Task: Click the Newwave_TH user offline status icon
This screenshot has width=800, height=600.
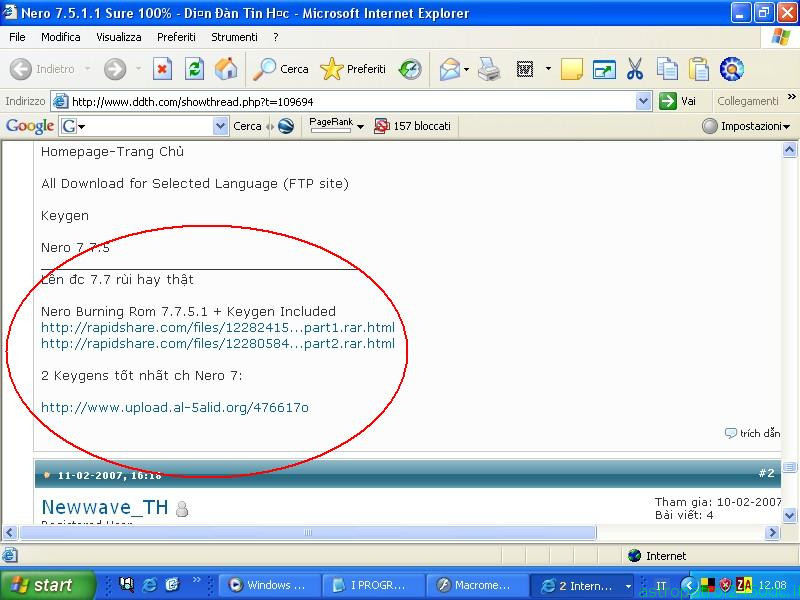Action: [182, 509]
